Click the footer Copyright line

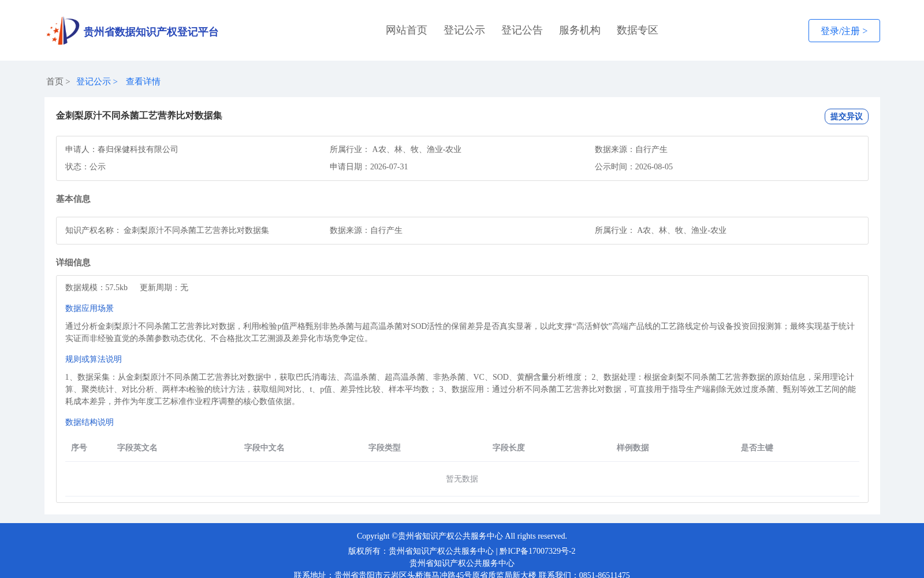462,536
